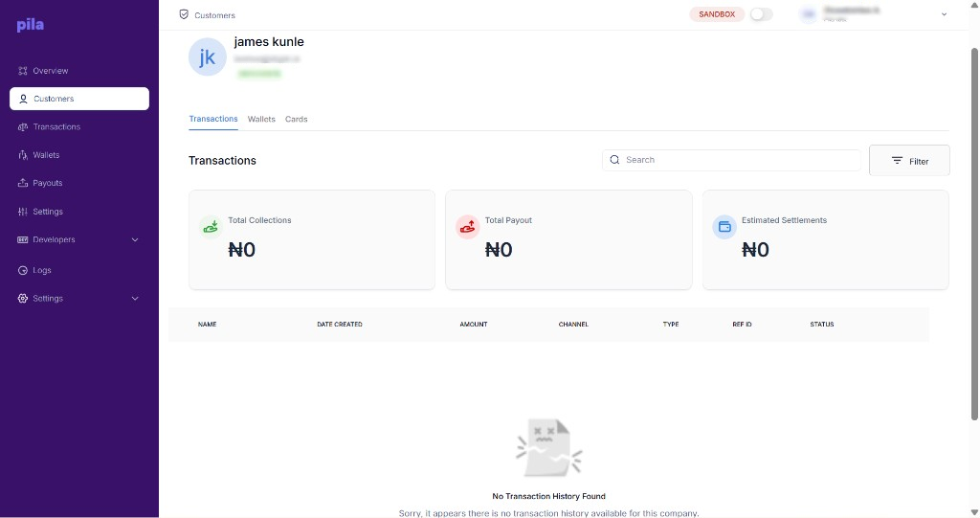The image size is (980, 518).
Task: Click the Customers breadcrumb link
Action: (214, 15)
